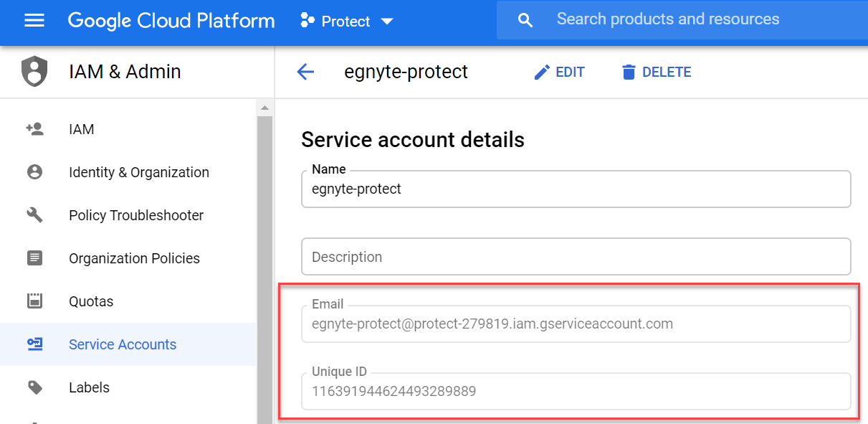Click the Name field containing egnyte-protect
868x424 pixels.
tap(576, 189)
